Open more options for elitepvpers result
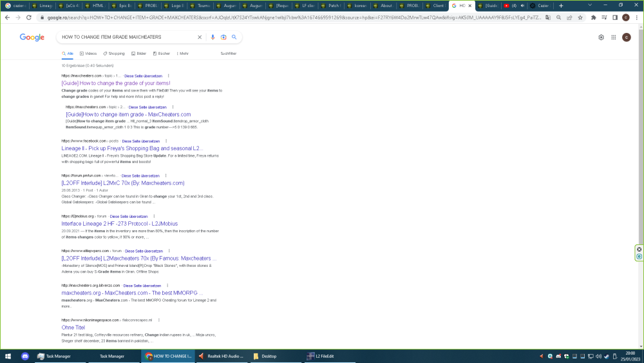644x363 pixels. click(x=169, y=251)
